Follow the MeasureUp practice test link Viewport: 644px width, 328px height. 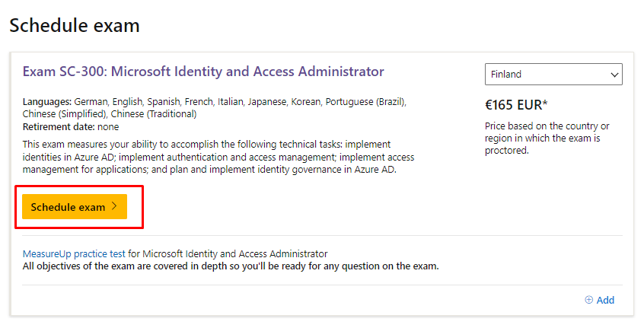click(x=74, y=253)
